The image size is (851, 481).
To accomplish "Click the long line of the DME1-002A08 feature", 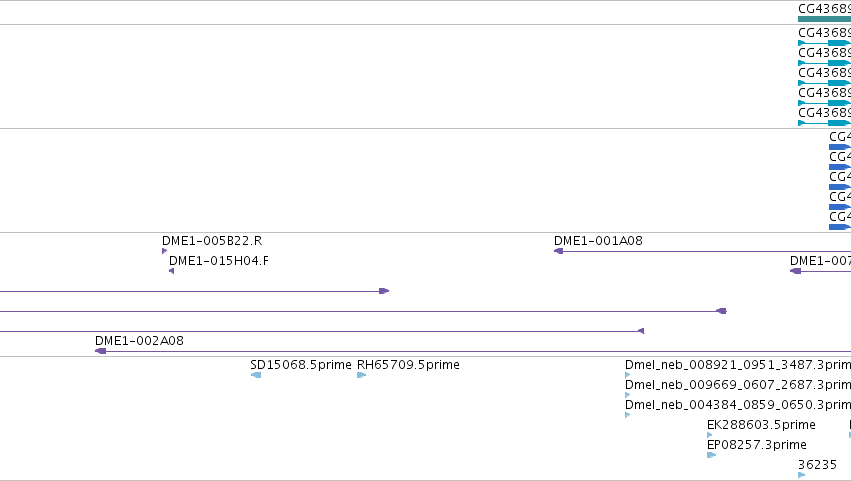I will (478, 351).
